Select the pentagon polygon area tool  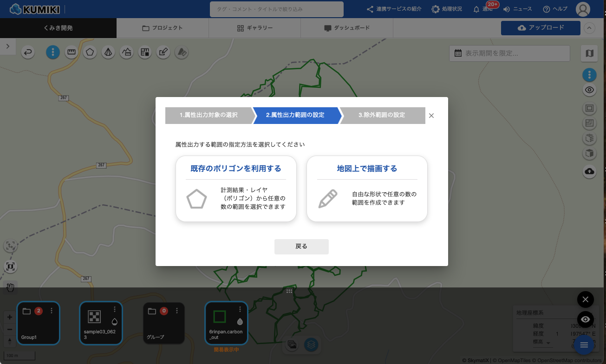tap(90, 52)
